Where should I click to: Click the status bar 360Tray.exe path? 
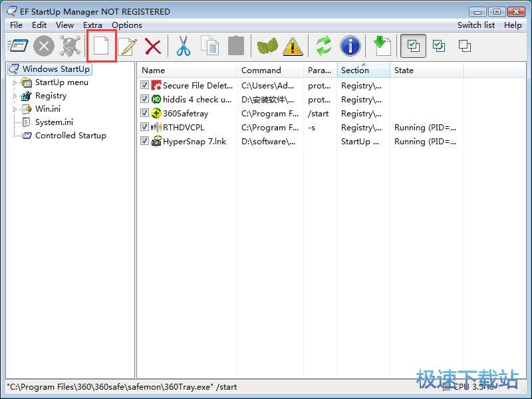(122, 387)
